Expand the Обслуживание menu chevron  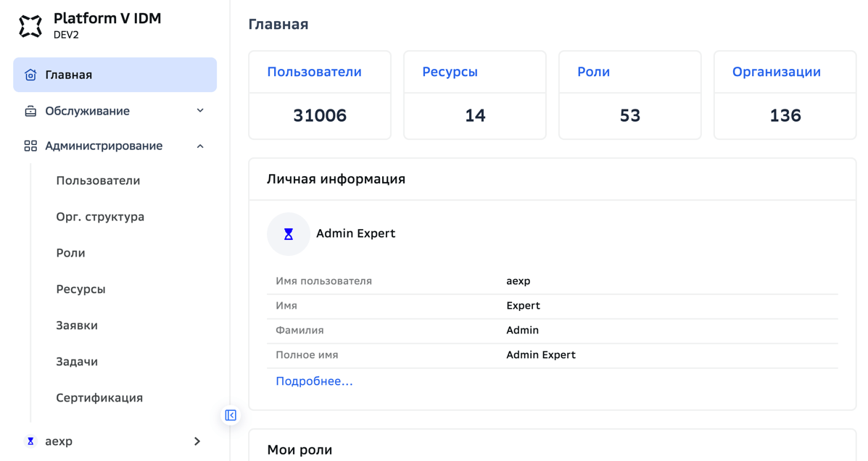point(200,111)
